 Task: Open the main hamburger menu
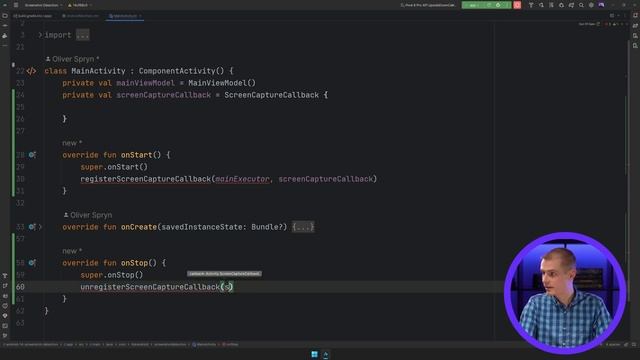point(16,5)
